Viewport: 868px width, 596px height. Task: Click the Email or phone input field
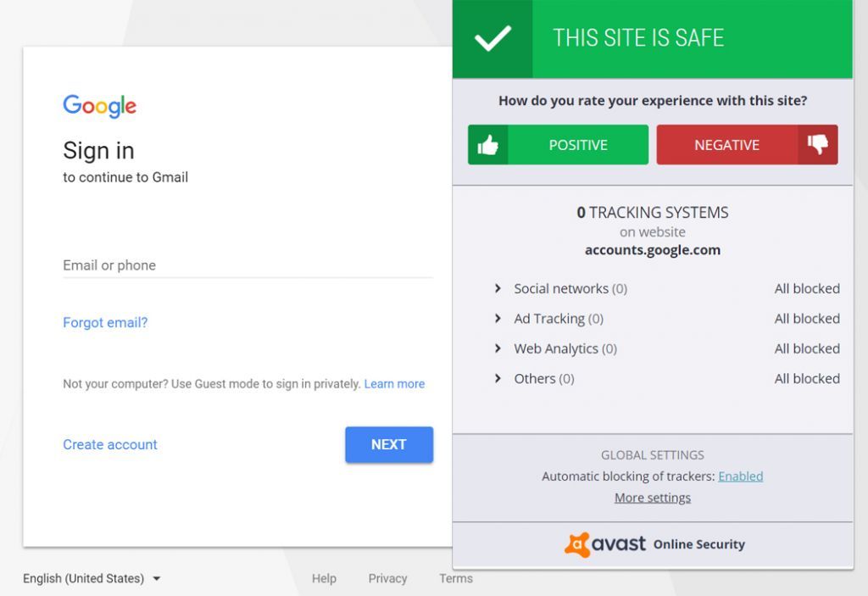(248, 265)
